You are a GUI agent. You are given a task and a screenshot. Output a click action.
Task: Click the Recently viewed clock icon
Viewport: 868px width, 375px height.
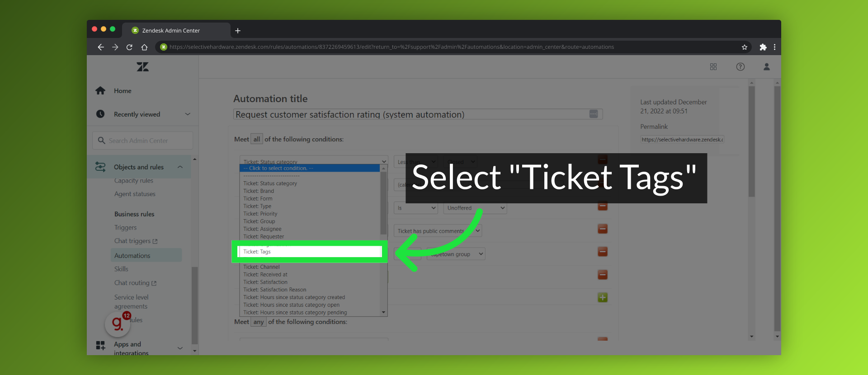tap(100, 114)
